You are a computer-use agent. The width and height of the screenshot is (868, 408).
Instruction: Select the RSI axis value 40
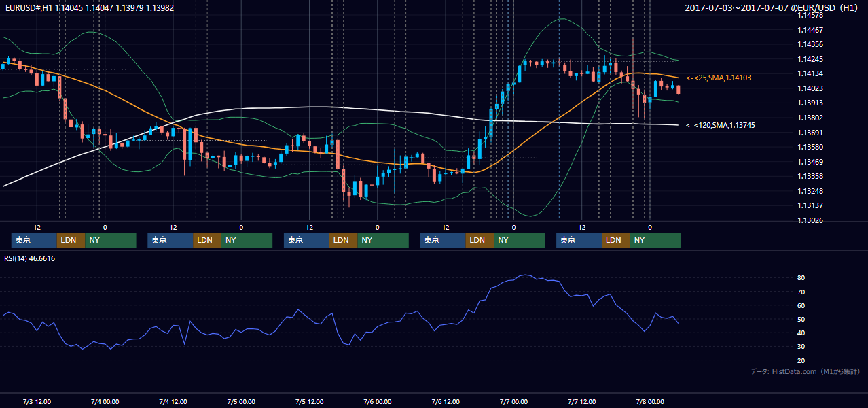point(801,333)
